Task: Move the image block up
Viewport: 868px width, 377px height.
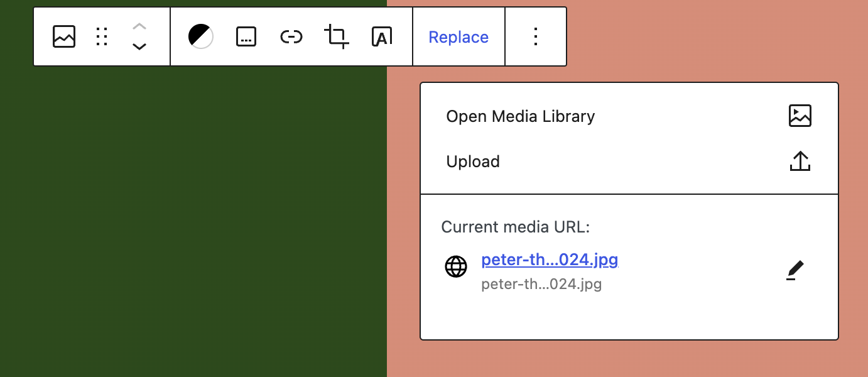Action: [x=139, y=26]
